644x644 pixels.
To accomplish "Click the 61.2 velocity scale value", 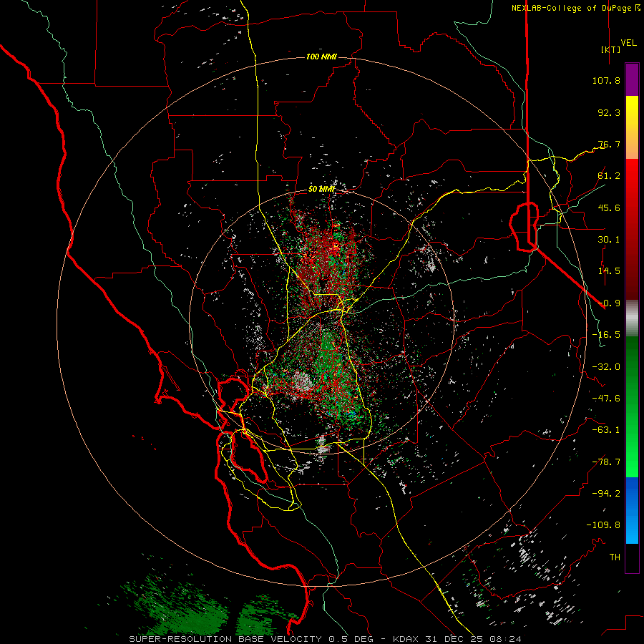I will (x=609, y=176).
